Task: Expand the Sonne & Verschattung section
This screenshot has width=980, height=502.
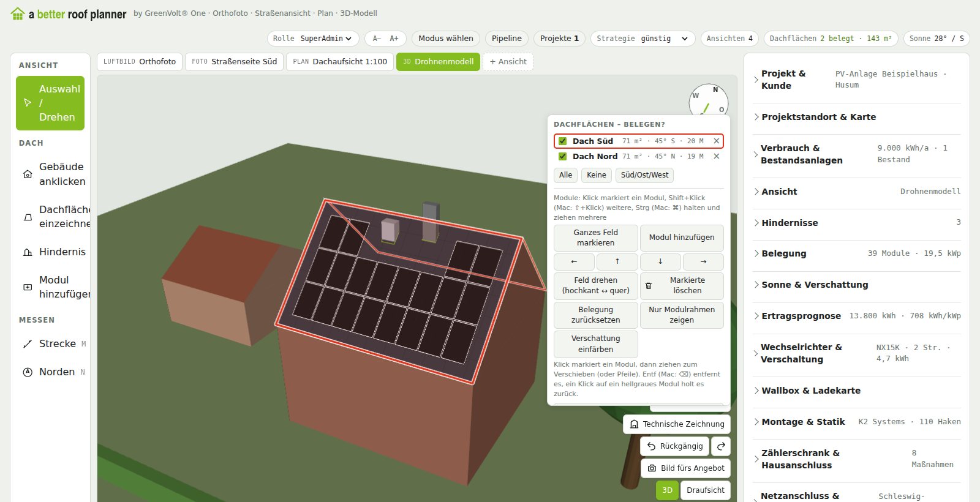Action: click(857, 285)
